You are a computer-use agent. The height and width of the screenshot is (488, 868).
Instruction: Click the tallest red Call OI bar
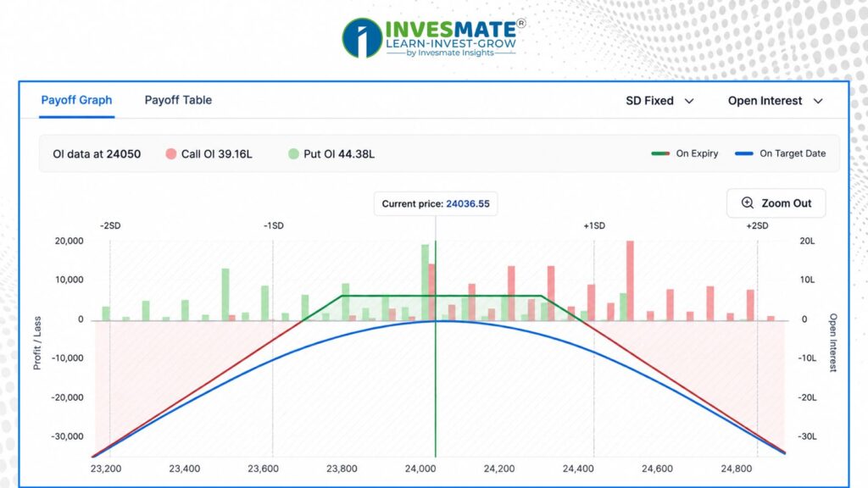(x=630, y=280)
